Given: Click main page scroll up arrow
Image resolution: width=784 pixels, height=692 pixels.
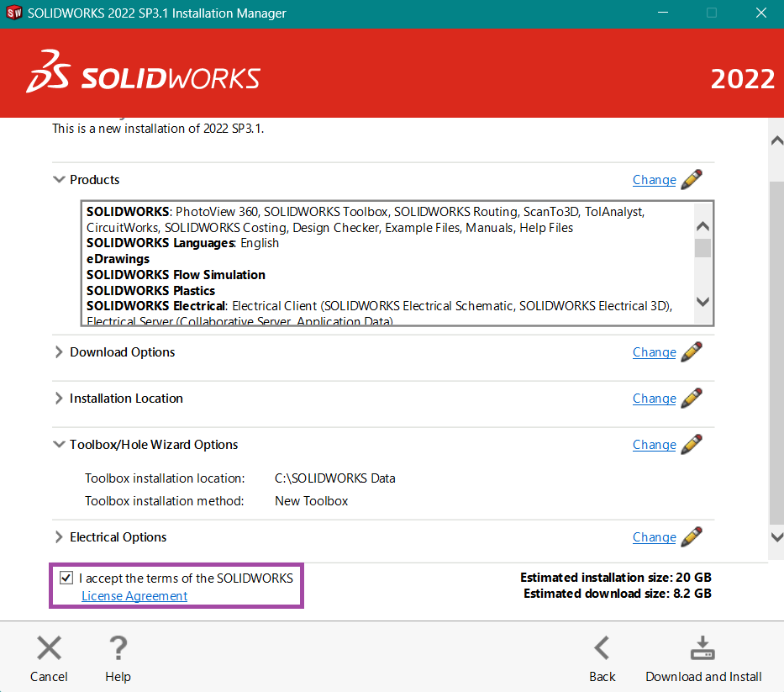Looking at the screenshot, I should click(x=777, y=140).
